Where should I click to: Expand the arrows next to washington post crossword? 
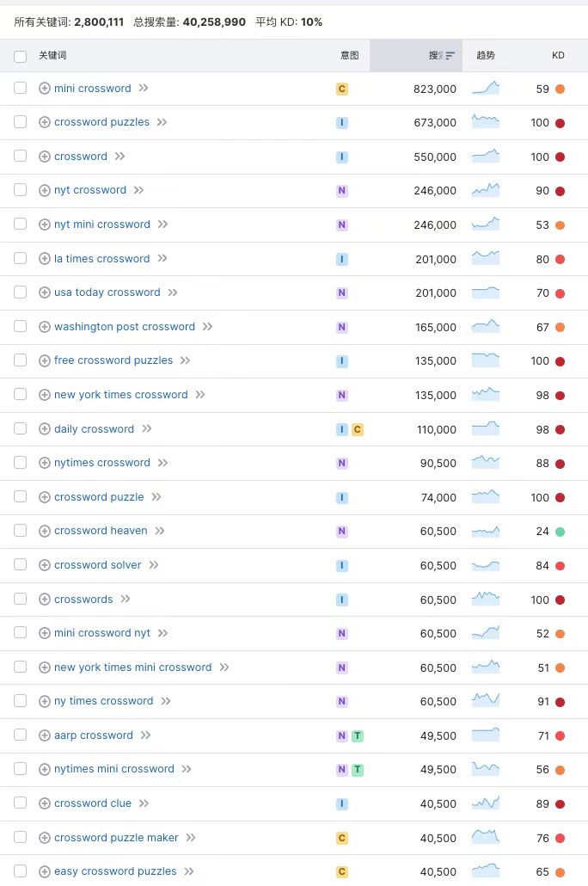207,327
